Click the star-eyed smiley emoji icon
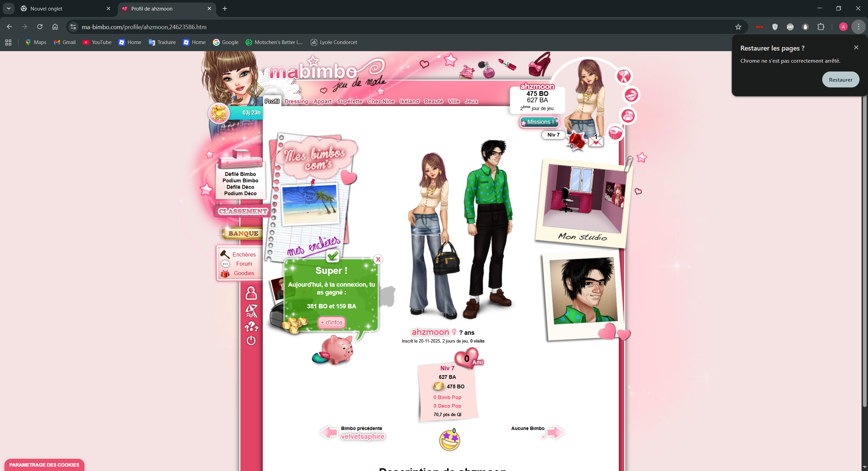Screen dimensions: 868x471 pos(449,441)
